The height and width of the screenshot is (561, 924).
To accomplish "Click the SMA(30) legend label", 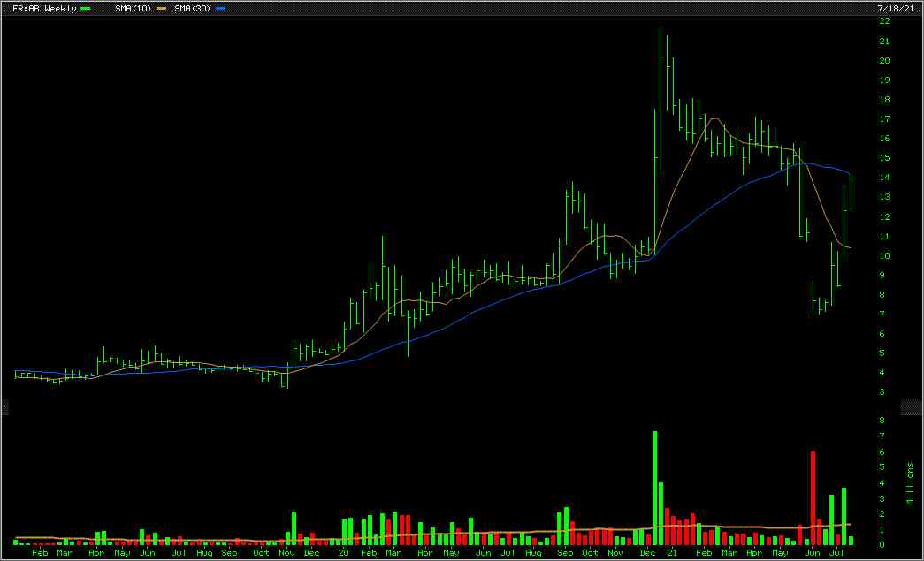I will 192,9.
